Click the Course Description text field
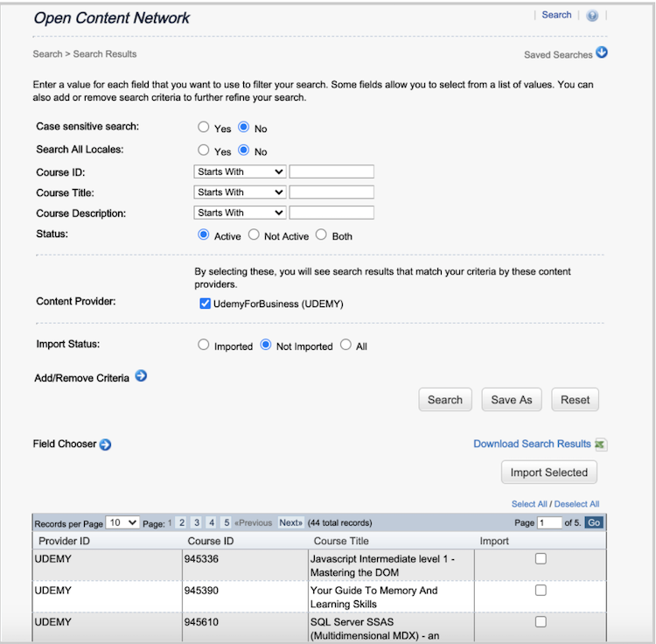The width and height of the screenshot is (656, 644). click(x=331, y=213)
